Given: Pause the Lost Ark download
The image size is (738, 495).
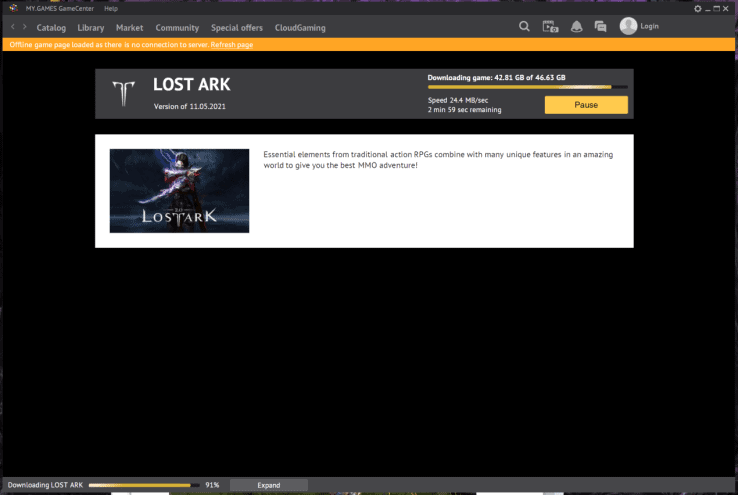Looking at the screenshot, I should [586, 105].
